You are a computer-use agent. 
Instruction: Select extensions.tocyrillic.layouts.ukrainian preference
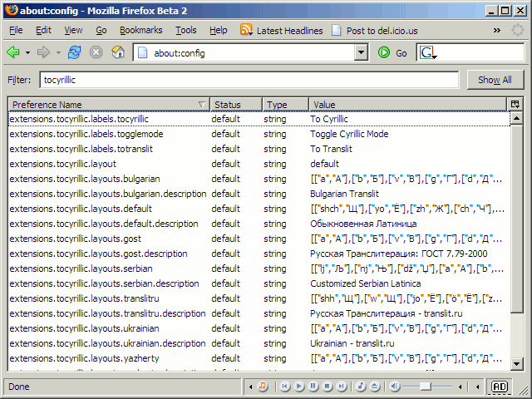click(x=259, y=328)
